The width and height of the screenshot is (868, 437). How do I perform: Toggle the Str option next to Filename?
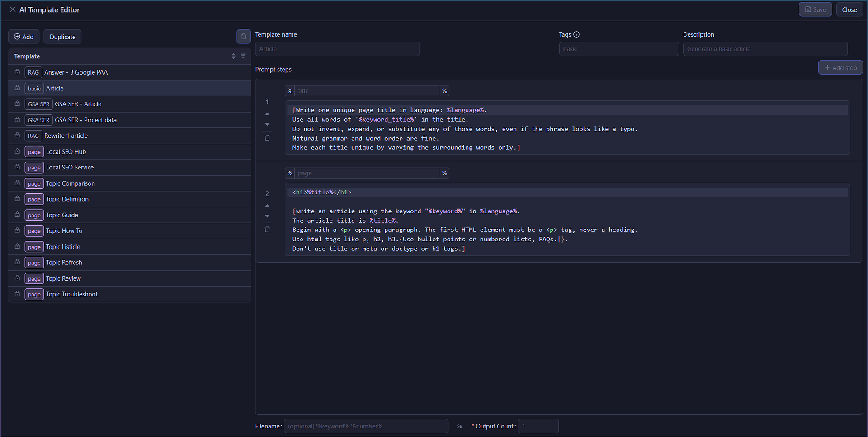pyautogui.click(x=459, y=426)
